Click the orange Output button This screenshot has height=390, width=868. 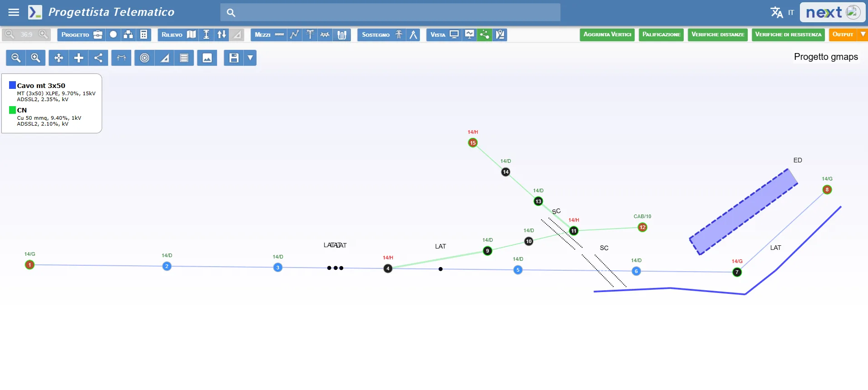coord(843,34)
